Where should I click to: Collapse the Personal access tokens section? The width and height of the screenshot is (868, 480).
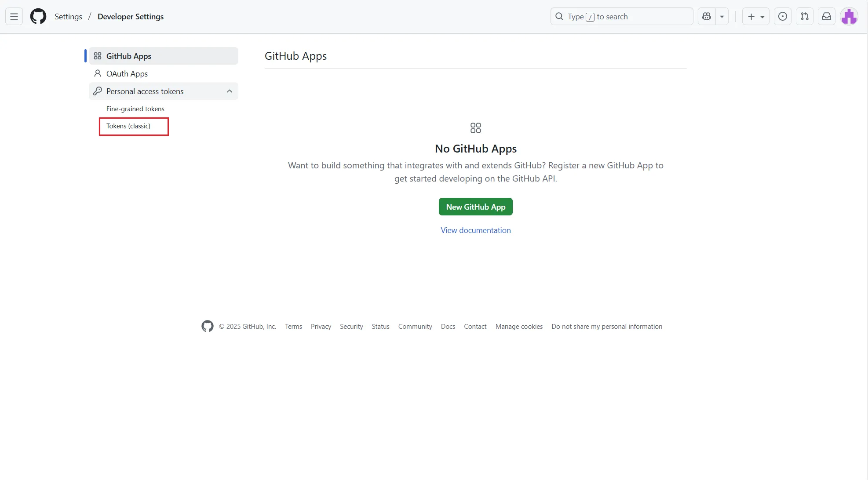tap(229, 91)
